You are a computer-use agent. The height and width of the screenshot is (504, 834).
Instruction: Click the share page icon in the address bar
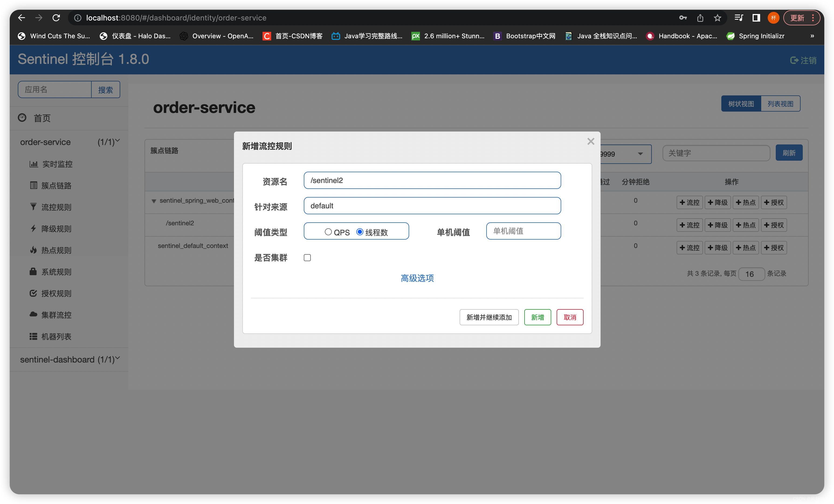[x=700, y=18]
